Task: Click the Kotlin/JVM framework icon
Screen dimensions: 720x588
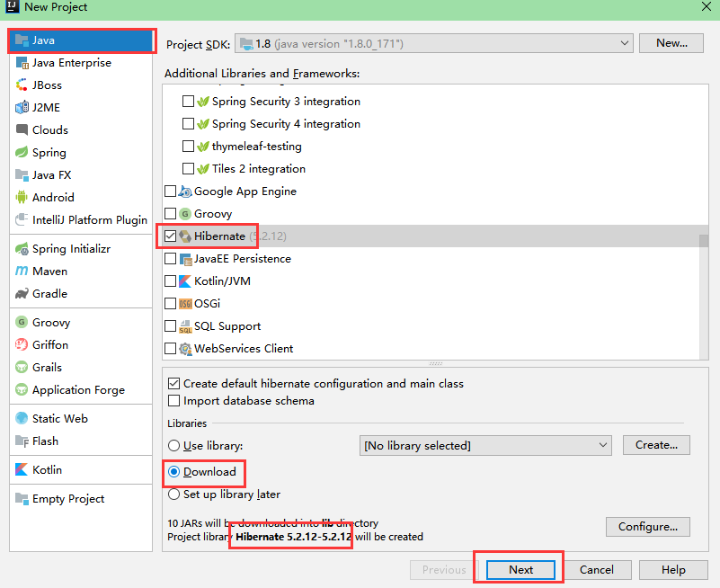Action: point(185,281)
